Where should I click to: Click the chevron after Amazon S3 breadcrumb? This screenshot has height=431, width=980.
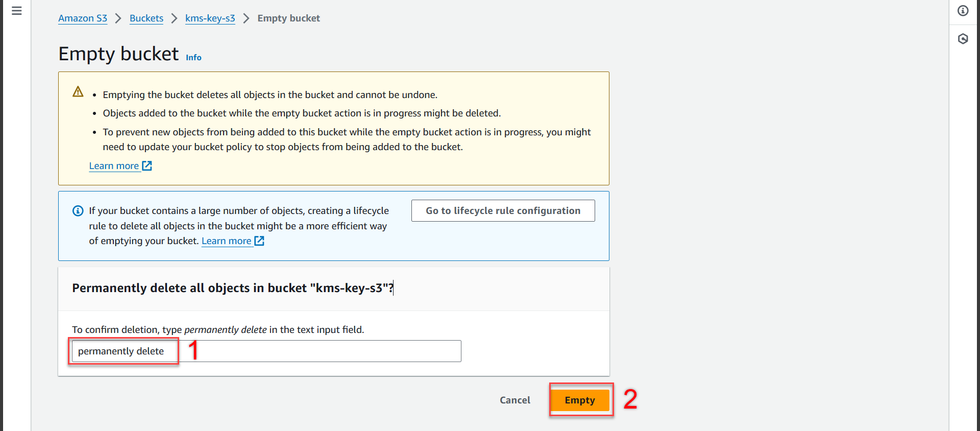(118, 18)
